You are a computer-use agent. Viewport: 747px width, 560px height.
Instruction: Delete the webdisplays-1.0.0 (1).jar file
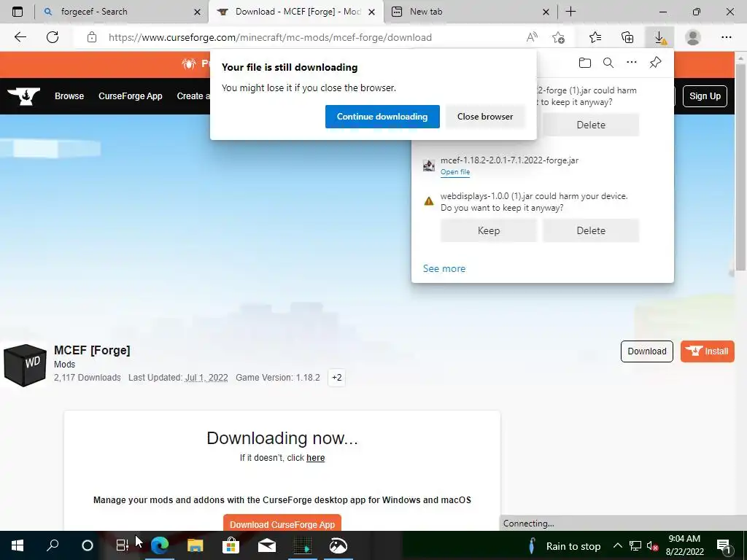(591, 230)
